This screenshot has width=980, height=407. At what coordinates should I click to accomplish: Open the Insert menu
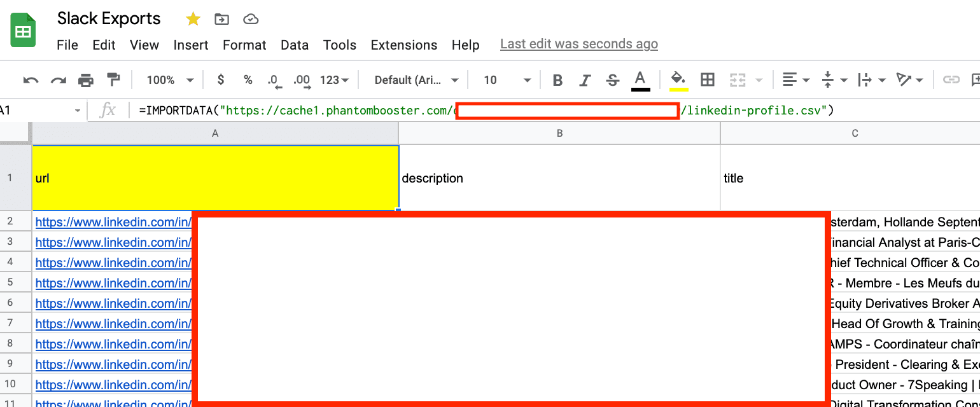(191, 45)
